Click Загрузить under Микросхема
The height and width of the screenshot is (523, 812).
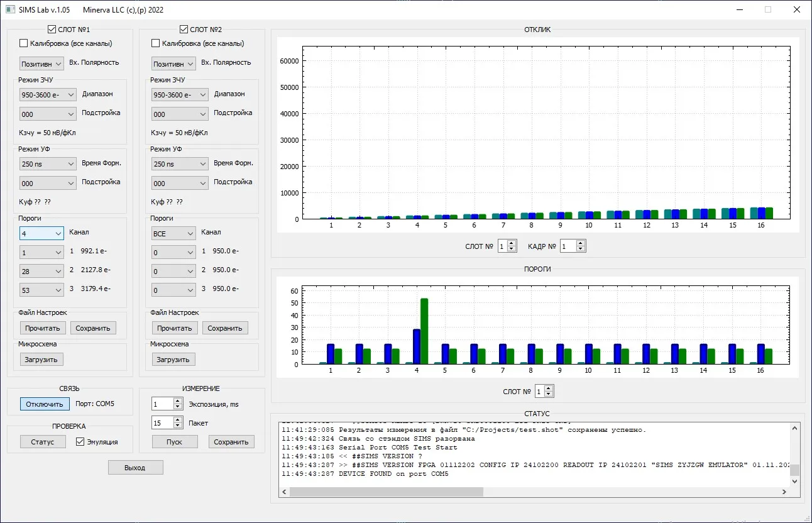(41, 359)
